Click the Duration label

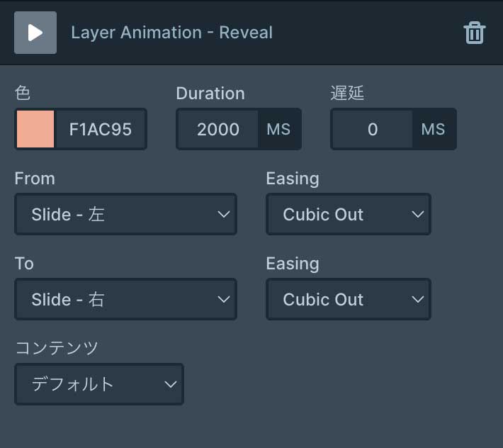click(210, 94)
